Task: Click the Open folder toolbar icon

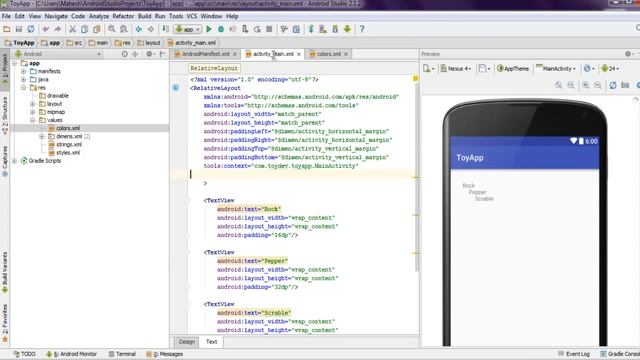Action: tap(7, 29)
